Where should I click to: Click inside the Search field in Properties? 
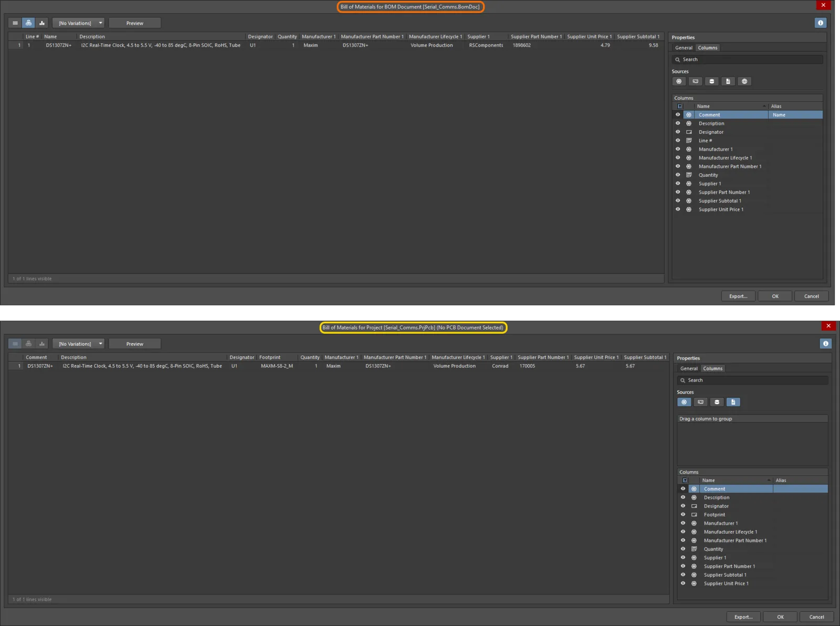[x=745, y=59]
